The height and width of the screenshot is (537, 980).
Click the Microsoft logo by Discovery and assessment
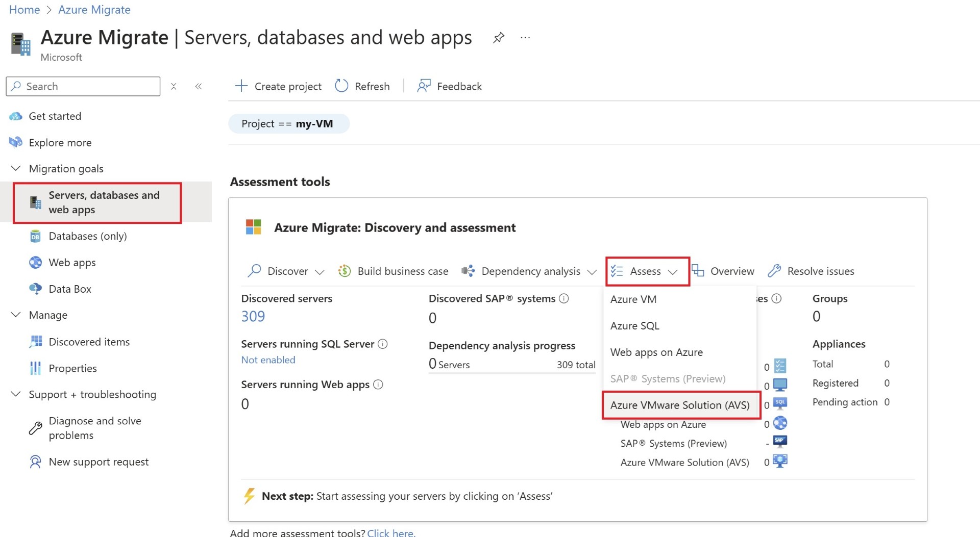[x=254, y=227]
